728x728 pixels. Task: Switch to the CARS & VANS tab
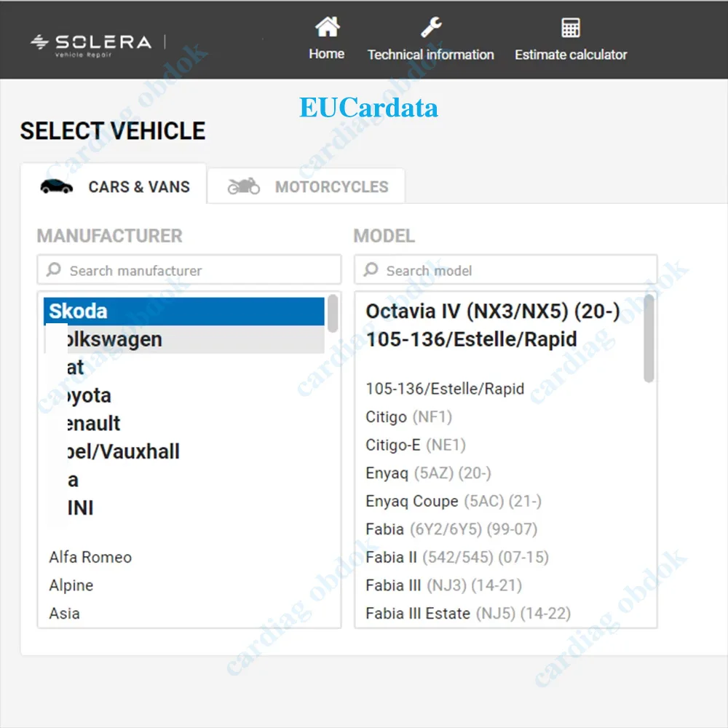(114, 183)
